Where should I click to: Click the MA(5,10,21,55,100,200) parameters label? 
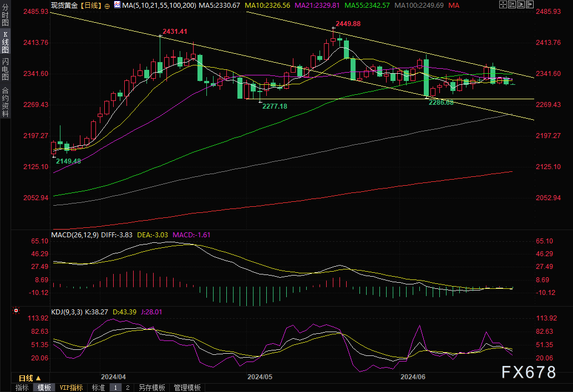159,5
